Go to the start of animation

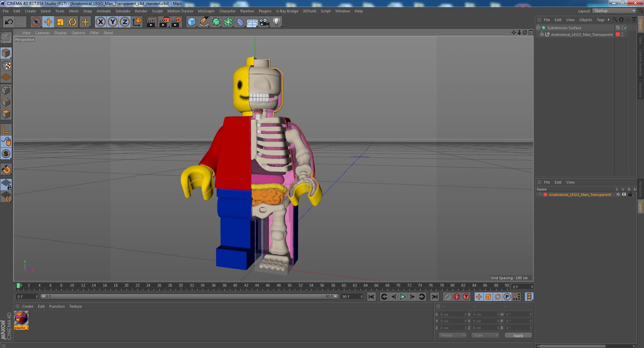[x=371, y=297]
